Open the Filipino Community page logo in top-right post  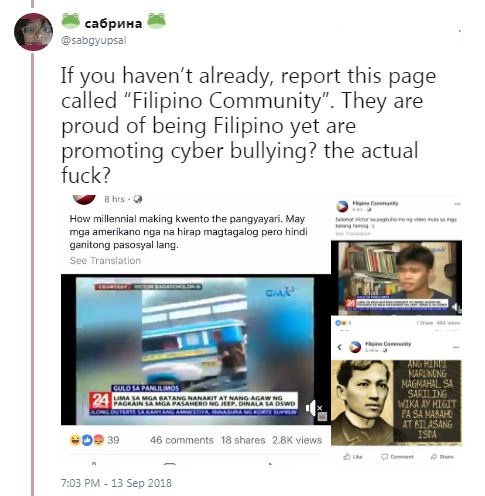coord(342,206)
